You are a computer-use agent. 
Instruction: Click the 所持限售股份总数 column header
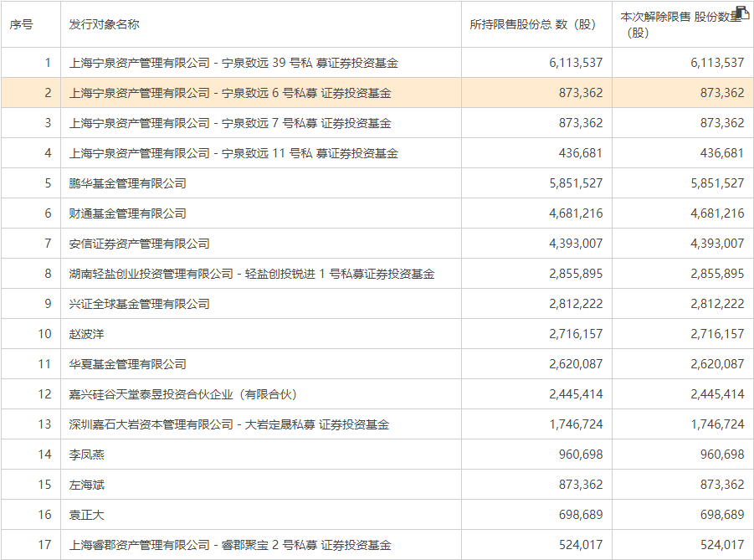click(x=533, y=24)
